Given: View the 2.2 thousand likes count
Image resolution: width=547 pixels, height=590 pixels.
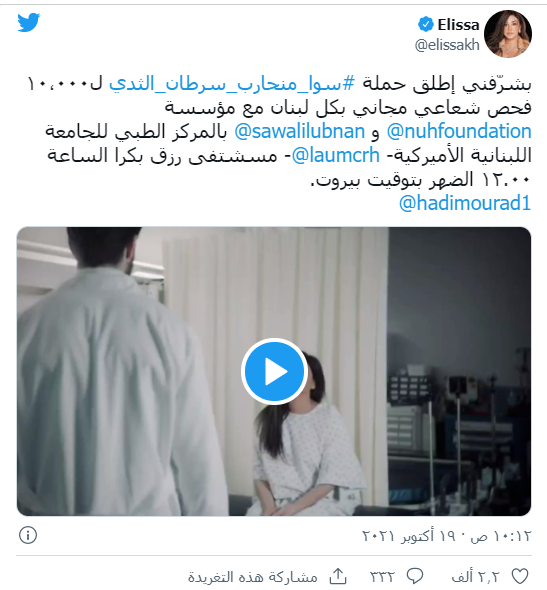Looking at the screenshot, I should click(477, 576).
